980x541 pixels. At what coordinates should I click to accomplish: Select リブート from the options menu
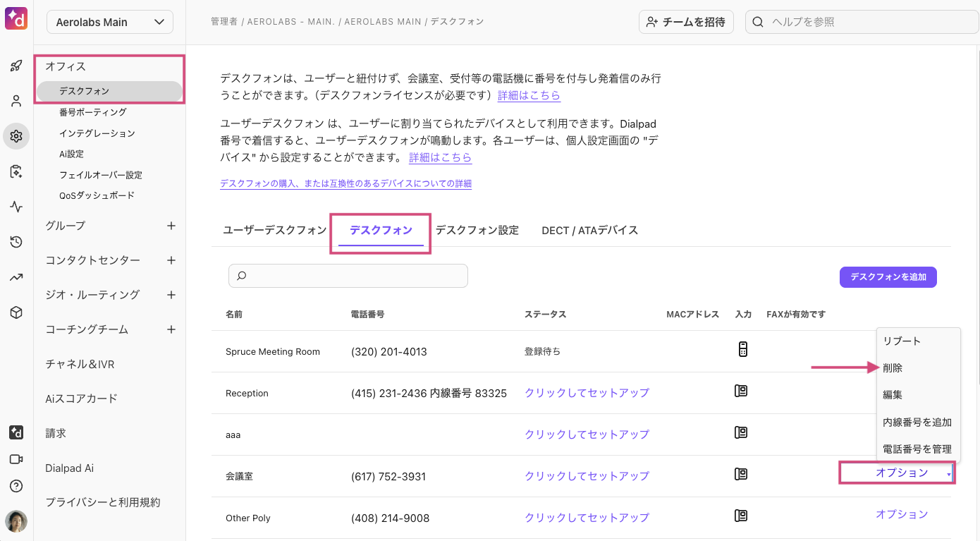[919, 341]
